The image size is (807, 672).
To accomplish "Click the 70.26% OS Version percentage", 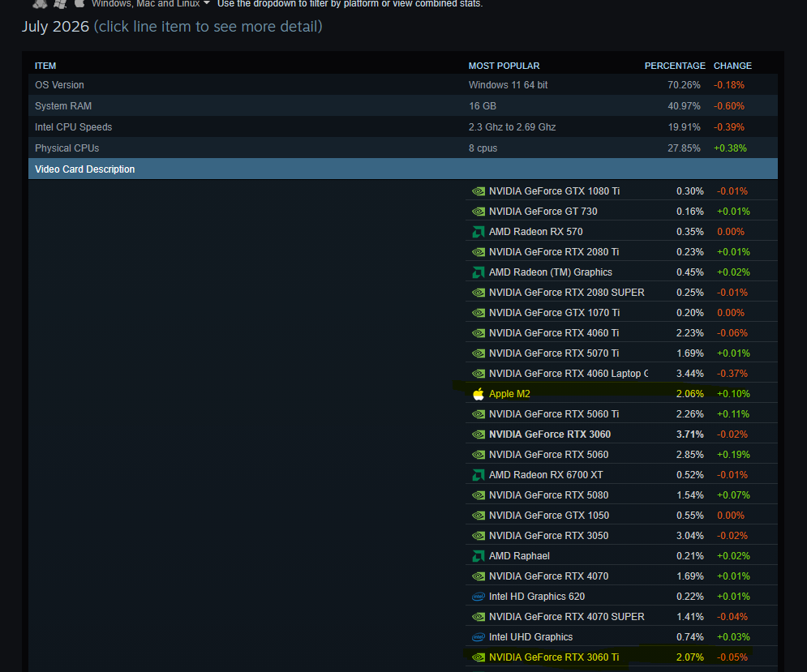I will pos(684,85).
